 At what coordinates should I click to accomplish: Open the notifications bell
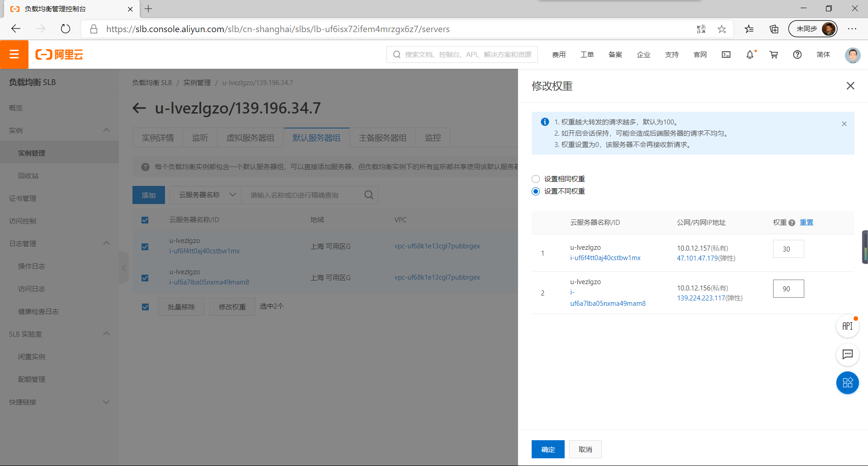pos(750,54)
